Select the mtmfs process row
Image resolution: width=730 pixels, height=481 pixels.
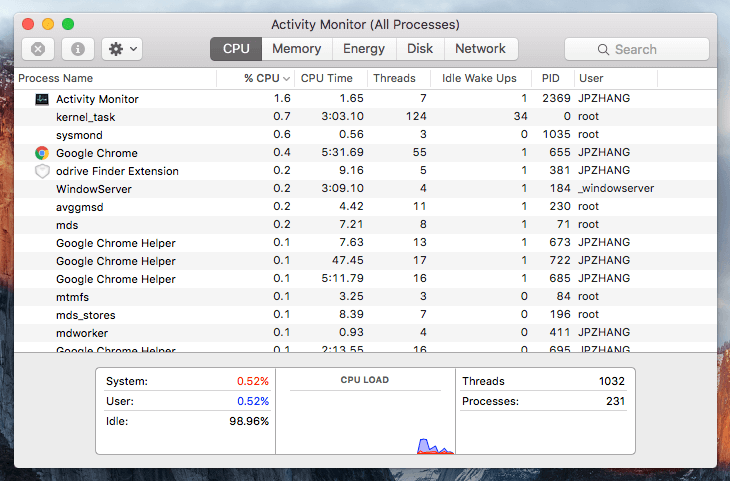pos(365,297)
